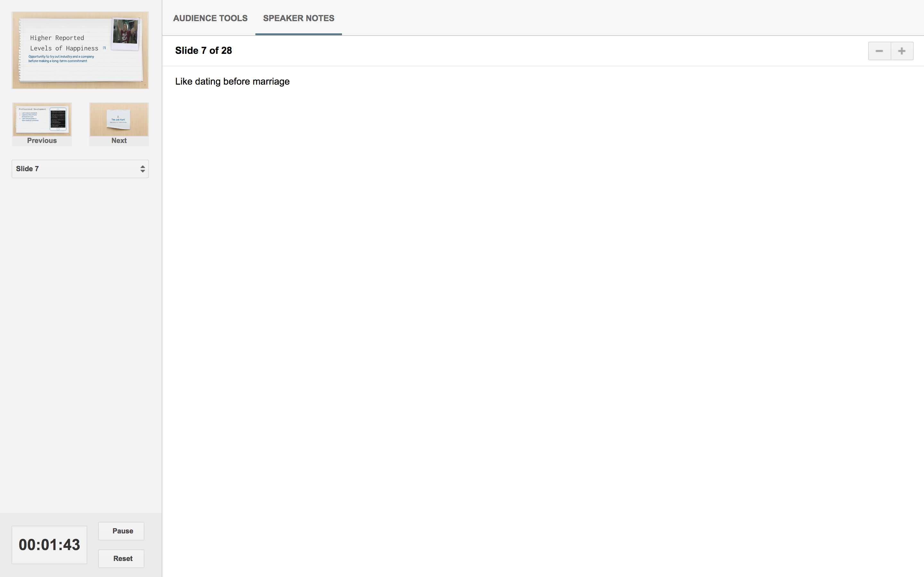Click the polaroid photo in slide preview

click(x=125, y=32)
